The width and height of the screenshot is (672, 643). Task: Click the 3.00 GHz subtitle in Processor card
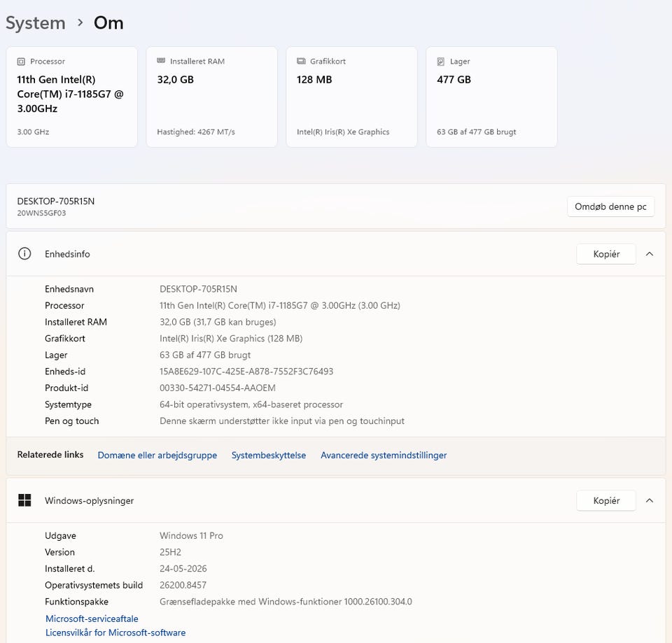(33, 132)
